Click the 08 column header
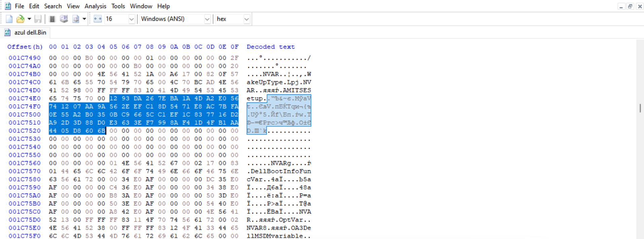 pos(150,47)
